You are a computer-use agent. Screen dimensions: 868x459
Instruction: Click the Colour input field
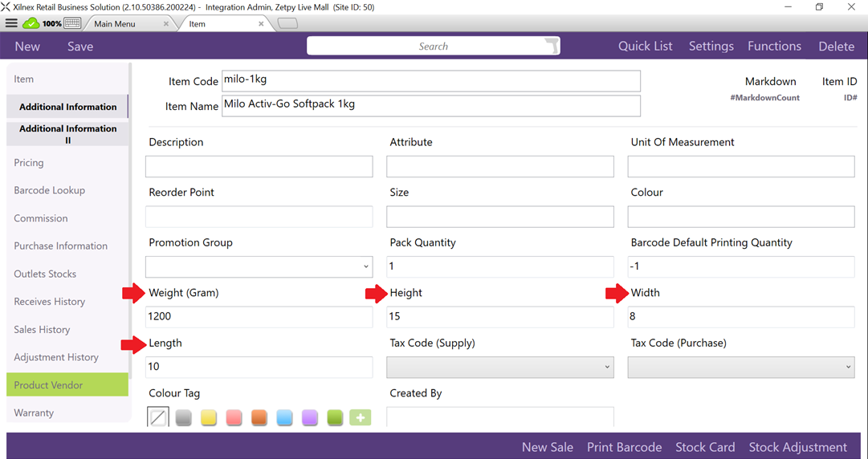click(741, 217)
